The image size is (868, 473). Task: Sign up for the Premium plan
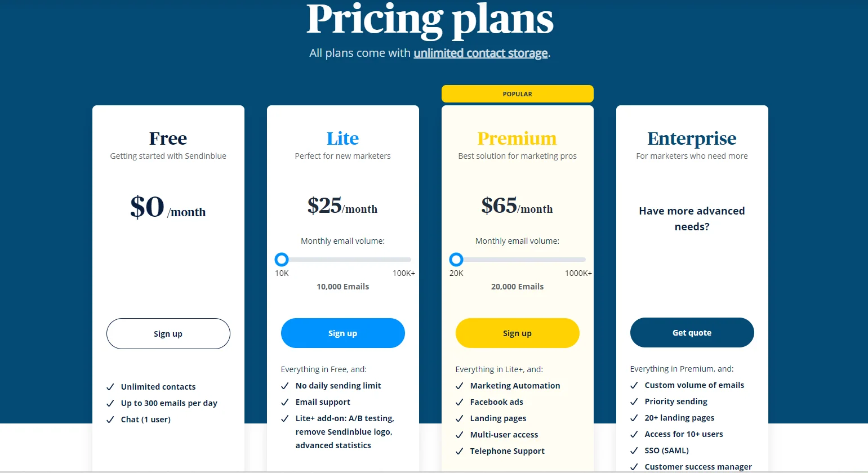click(x=518, y=333)
